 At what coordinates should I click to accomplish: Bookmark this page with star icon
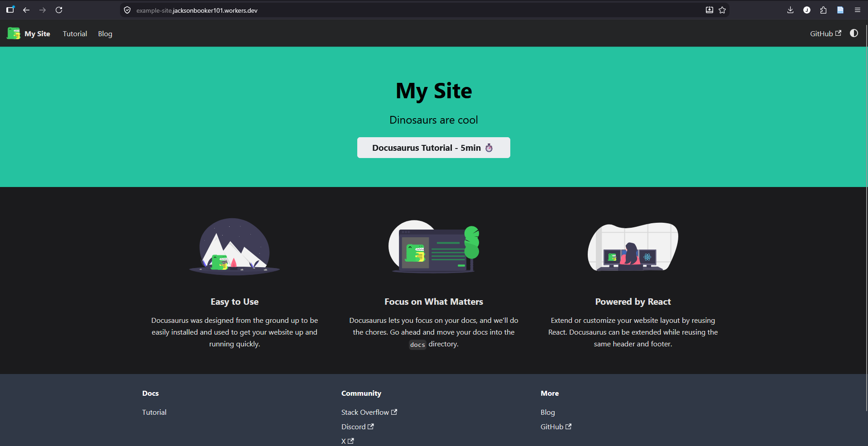pyautogui.click(x=722, y=10)
